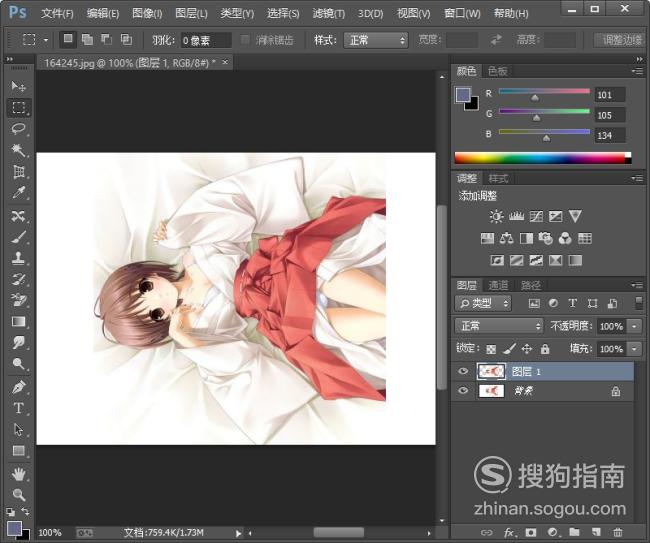Select the Path Selection tool

[18, 429]
